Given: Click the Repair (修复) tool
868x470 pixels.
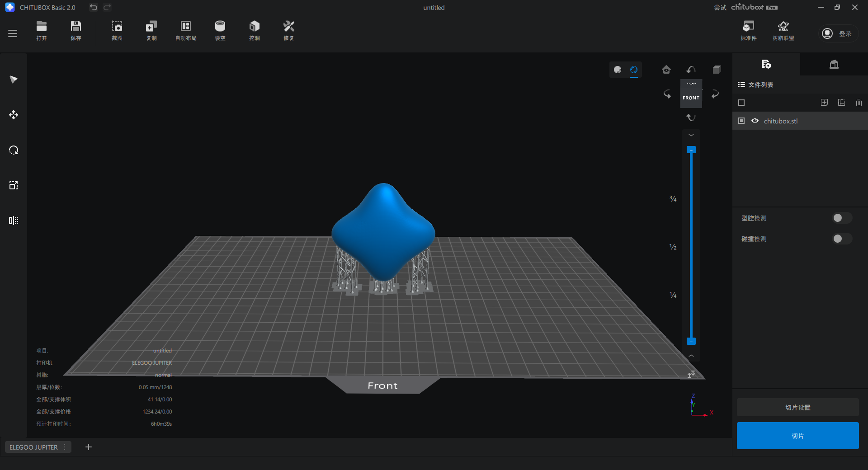Looking at the screenshot, I should tap(289, 31).
